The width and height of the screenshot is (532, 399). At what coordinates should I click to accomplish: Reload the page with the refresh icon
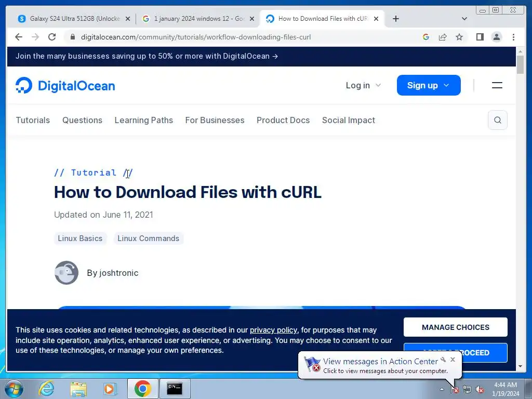(52, 37)
